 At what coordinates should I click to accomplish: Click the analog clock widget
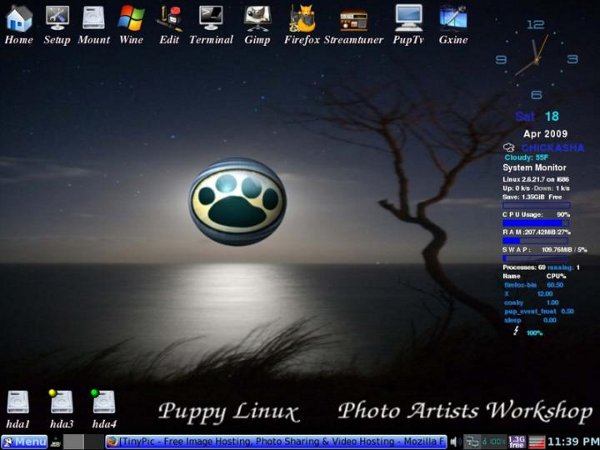point(536,59)
